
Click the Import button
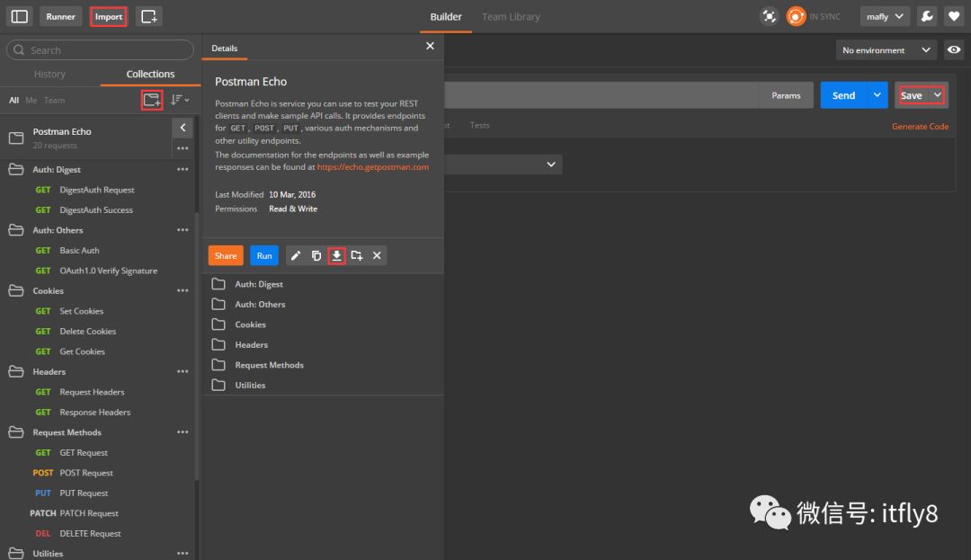[109, 17]
